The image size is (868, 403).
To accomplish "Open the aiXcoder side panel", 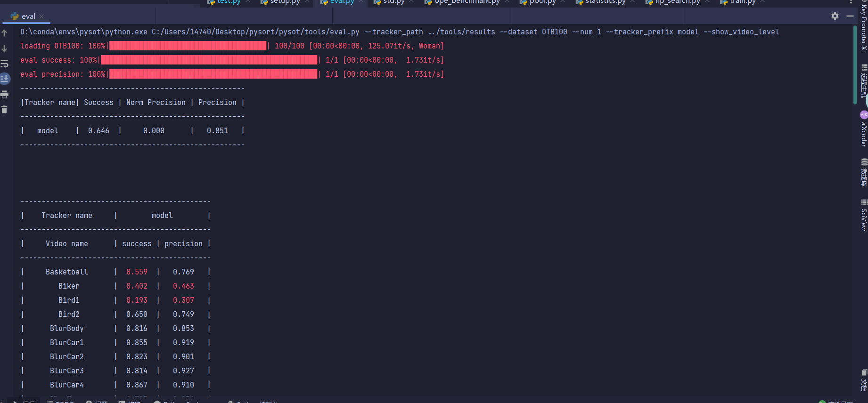I will coord(864,129).
